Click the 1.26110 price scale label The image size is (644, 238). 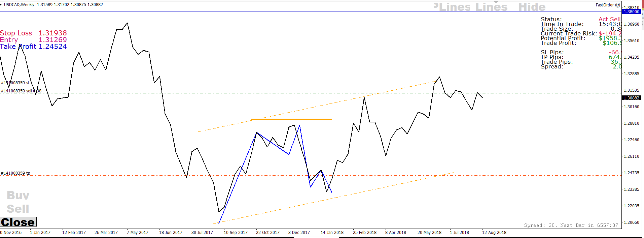pos(632,156)
